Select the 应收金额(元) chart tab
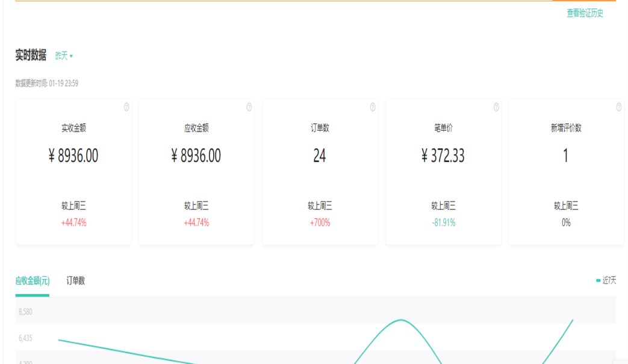Screen dimensions: 628x364 click(33, 280)
